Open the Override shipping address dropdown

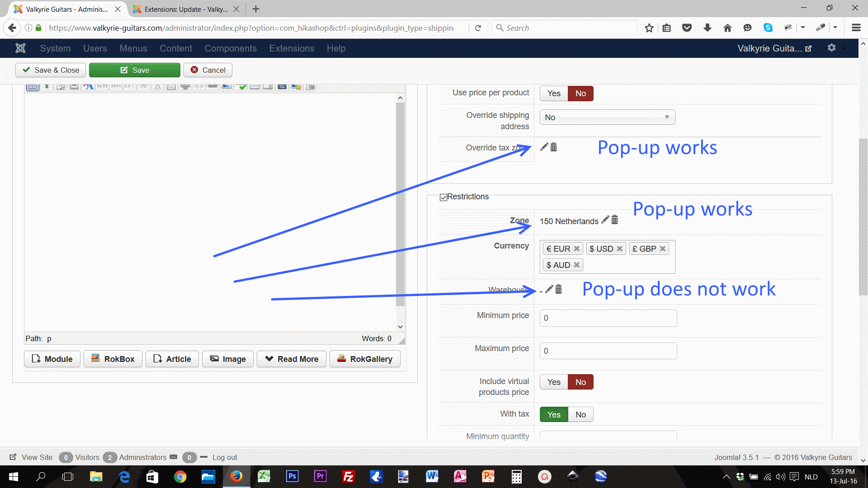tap(607, 117)
